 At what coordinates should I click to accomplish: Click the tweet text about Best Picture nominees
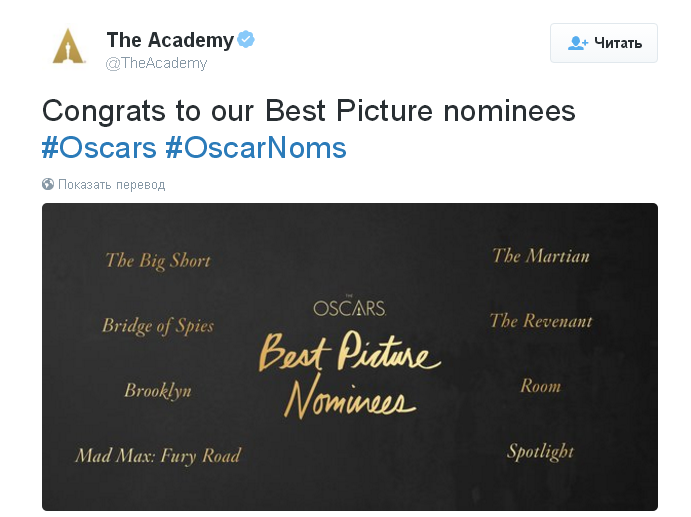point(308,110)
